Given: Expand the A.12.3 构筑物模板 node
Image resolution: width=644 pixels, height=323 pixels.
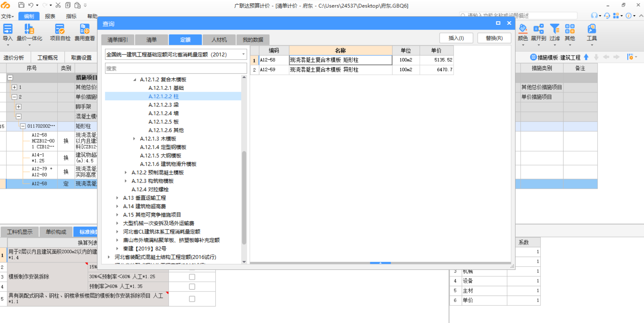Looking at the screenshot, I should coord(126,181).
